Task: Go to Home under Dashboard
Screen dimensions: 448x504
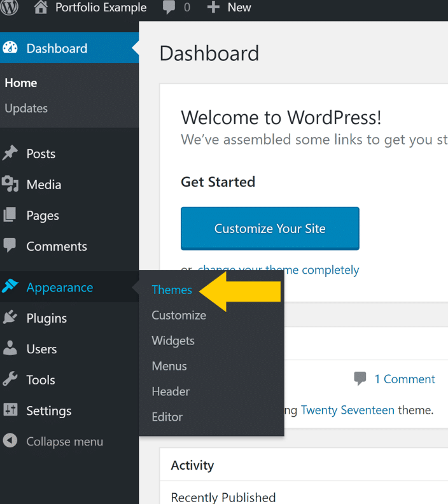Action: pos(21,83)
